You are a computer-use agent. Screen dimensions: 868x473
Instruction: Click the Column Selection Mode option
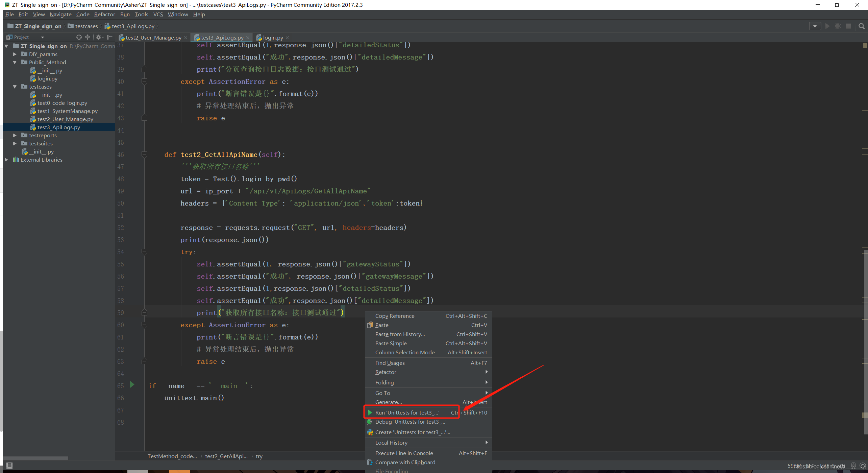[405, 352]
